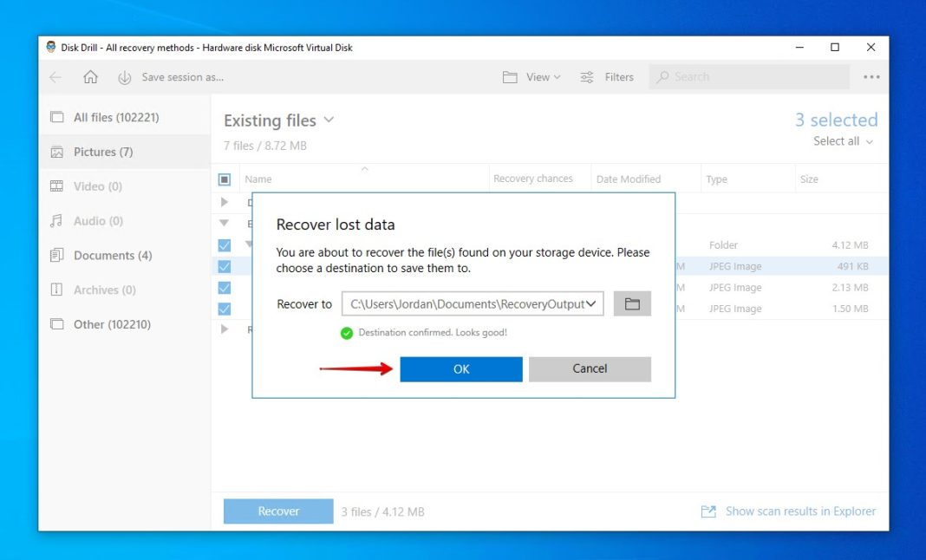Close the Disk Drill window

coord(871,48)
